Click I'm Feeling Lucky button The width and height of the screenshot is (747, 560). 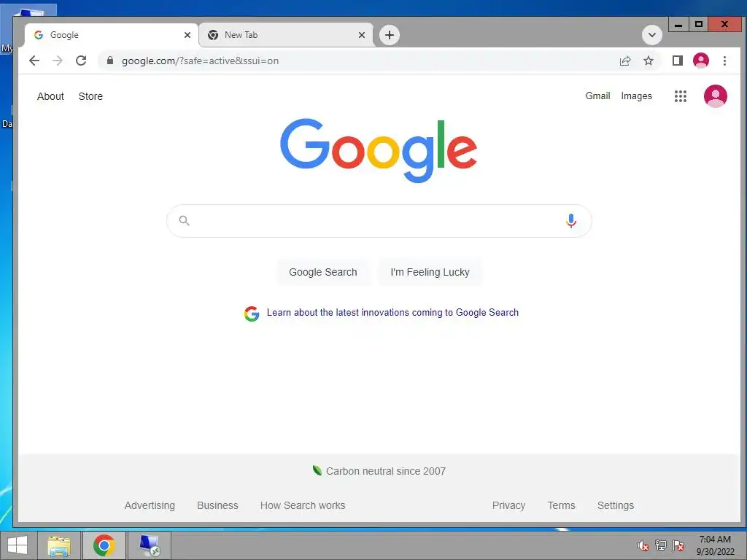coord(430,272)
